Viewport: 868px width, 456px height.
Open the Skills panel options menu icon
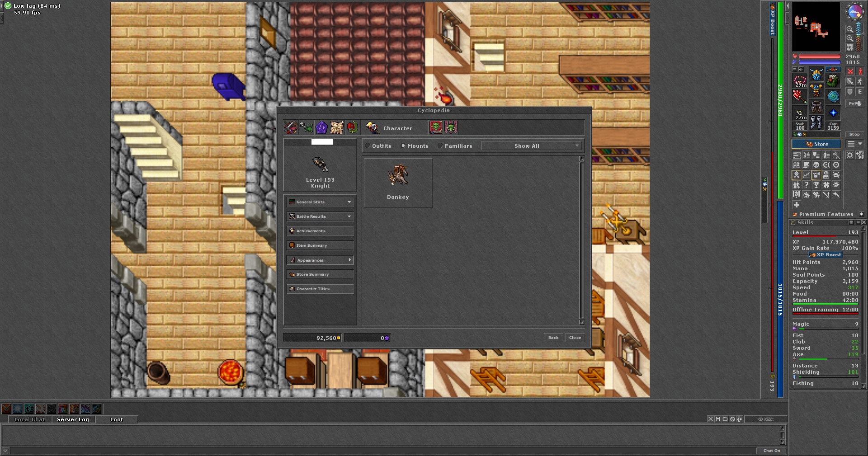click(851, 222)
